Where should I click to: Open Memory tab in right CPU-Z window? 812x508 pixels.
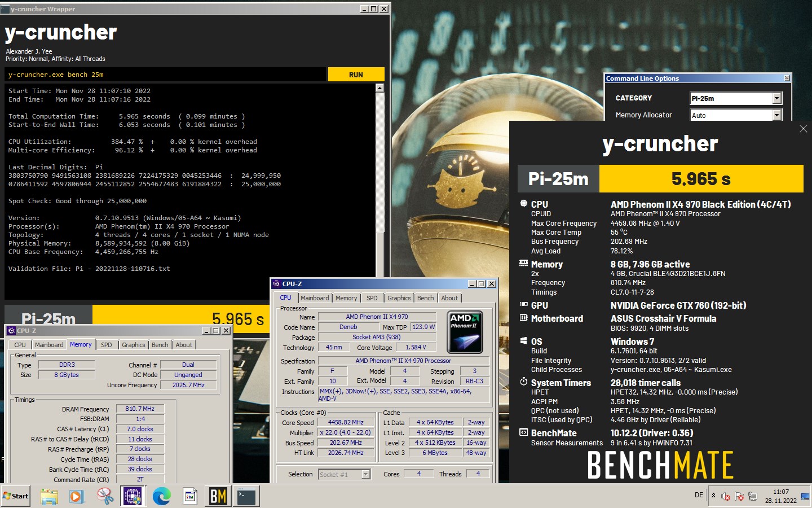point(346,298)
